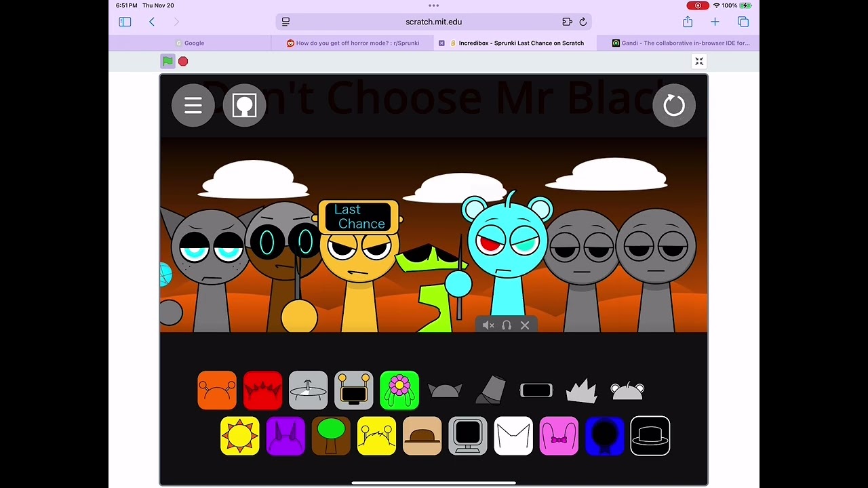Remove the cyan character with the X
The width and height of the screenshot is (868, 488).
click(525, 325)
